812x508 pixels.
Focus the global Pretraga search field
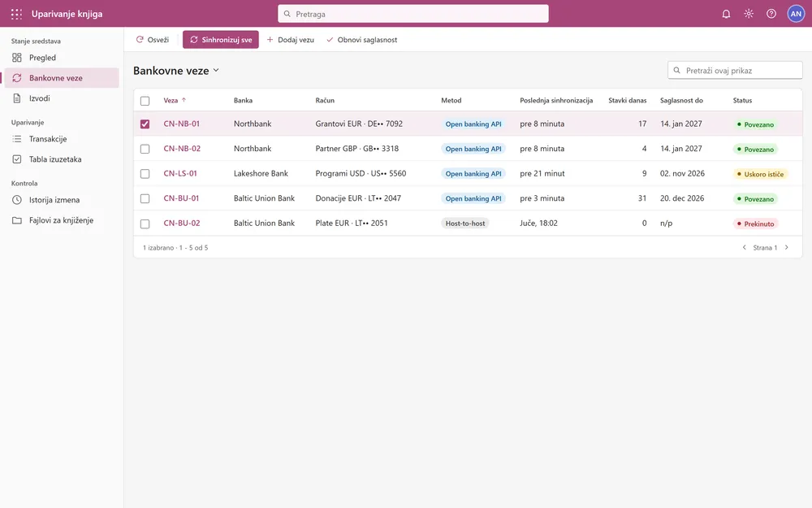(413, 14)
